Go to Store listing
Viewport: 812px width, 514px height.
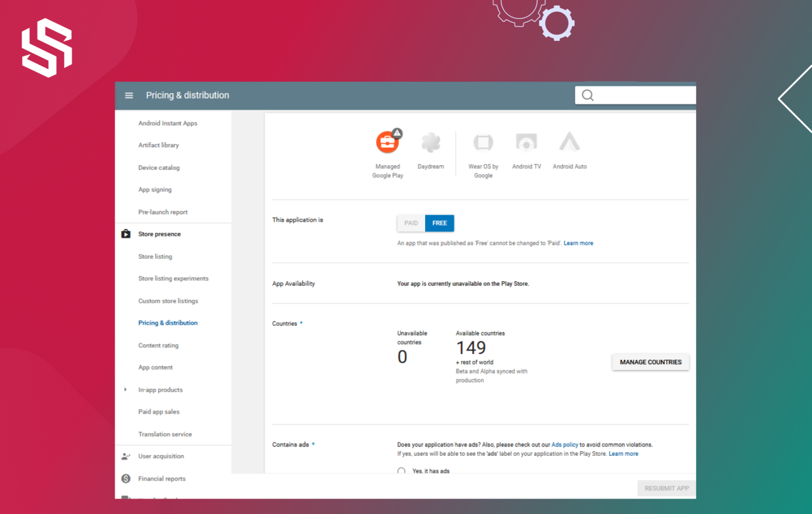(155, 257)
